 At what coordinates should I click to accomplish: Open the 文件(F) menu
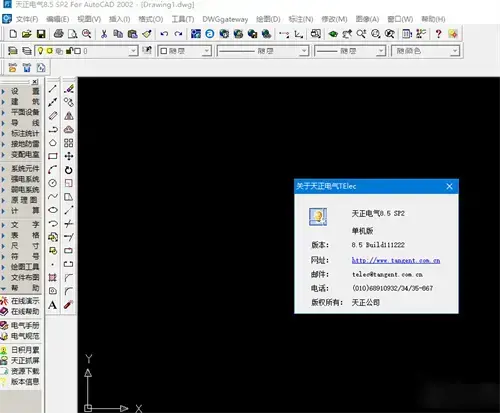[x=27, y=19]
